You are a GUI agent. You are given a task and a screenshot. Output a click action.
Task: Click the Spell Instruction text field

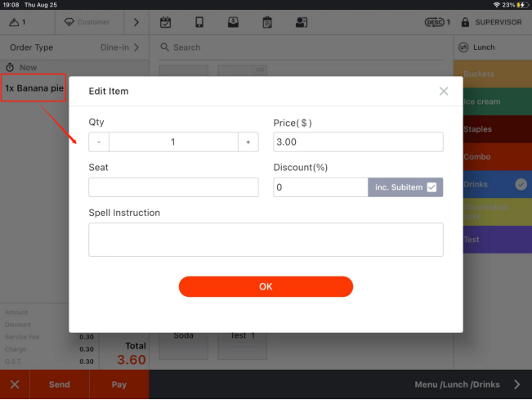pos(266,240)
